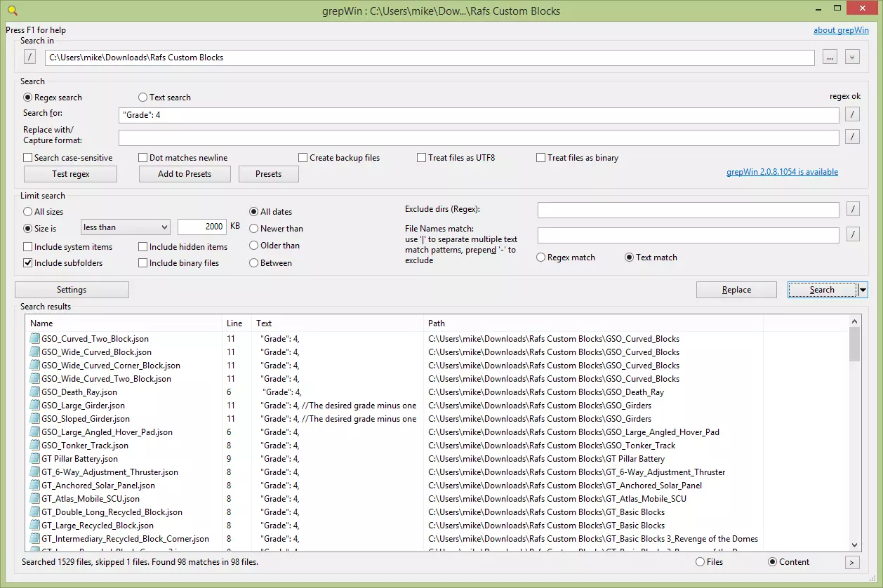Image resolution: width=883 pixels, height=588 pixels.
Task: Open the search path history dropdown
Action: pyautogui.click(x=852, y=57)
